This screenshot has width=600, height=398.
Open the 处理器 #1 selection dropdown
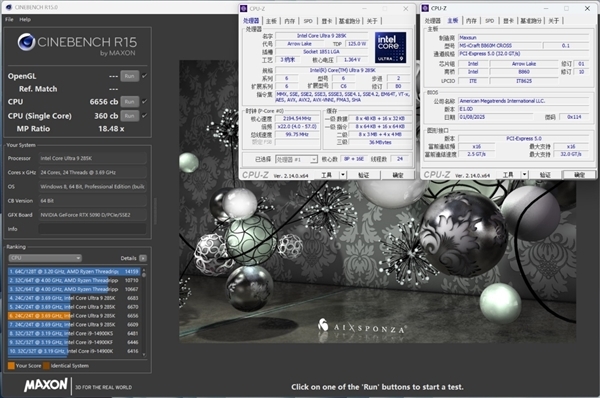tap(297, 159)
